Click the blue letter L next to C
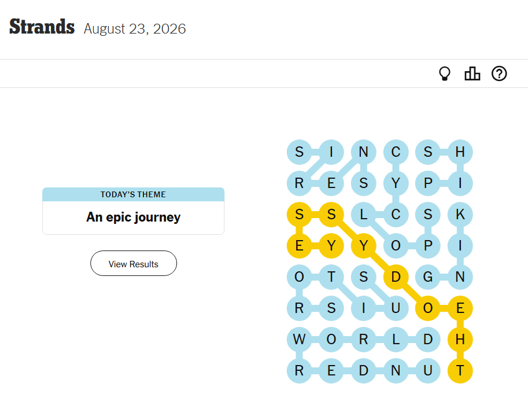The height and width of the screenshot is (420, 528). [x=363, y=214]
